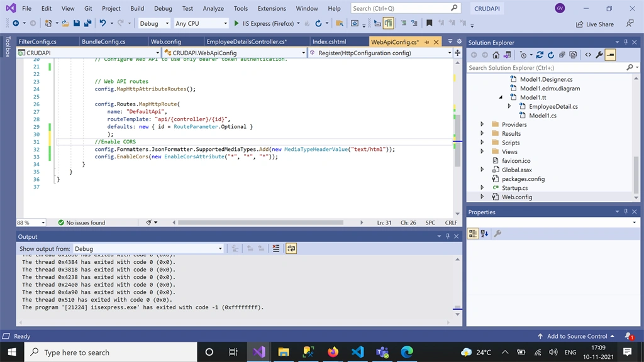The height and width of the screenshot is (362, 644).
Task: Click Solution Explorer Home icon
Action: click(496, 55)
